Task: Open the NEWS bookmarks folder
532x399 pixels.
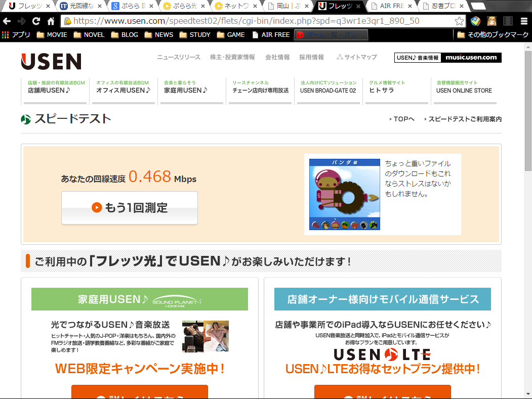Action: click(x=159, y=34)
